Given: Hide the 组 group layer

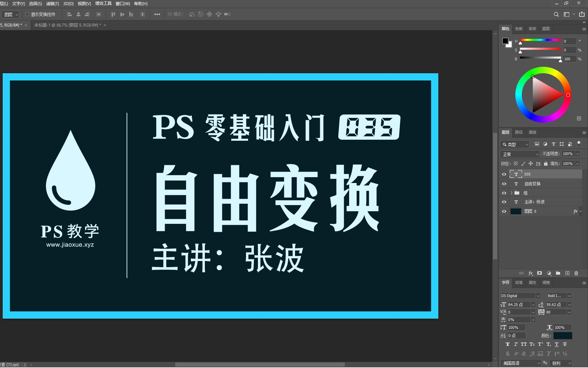Looking at the screenshot, I should [x=504, y=193].
